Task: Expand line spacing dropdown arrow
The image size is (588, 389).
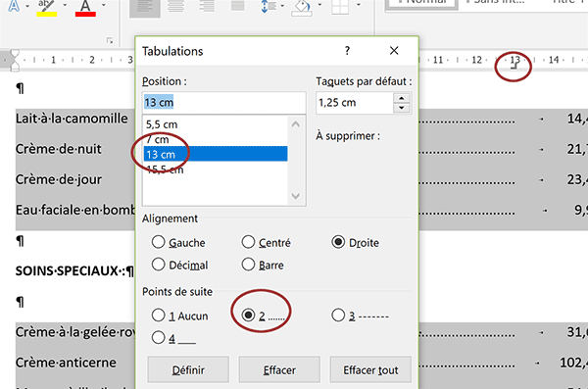Action: pos(282,5)
